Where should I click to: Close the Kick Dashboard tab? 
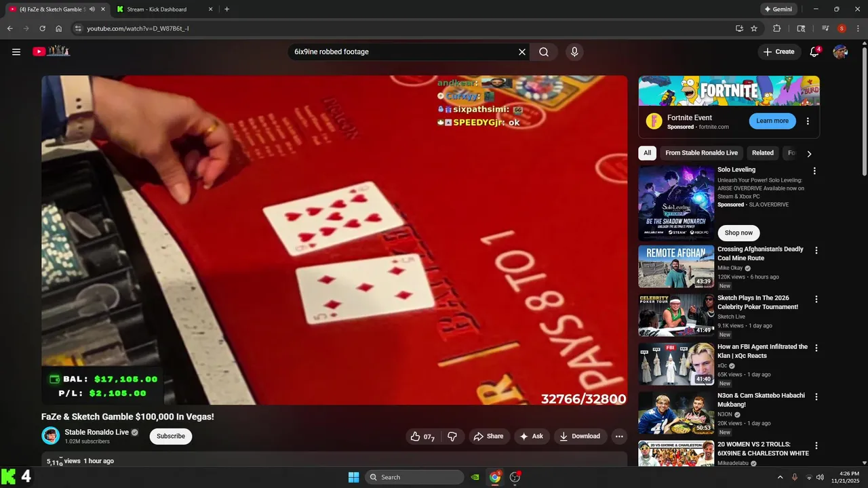(x=210, y=9)
